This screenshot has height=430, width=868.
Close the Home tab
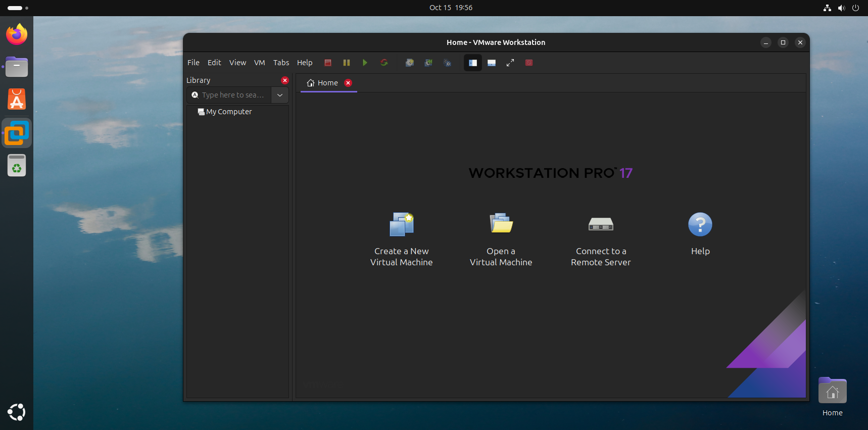tap(348, 83)
